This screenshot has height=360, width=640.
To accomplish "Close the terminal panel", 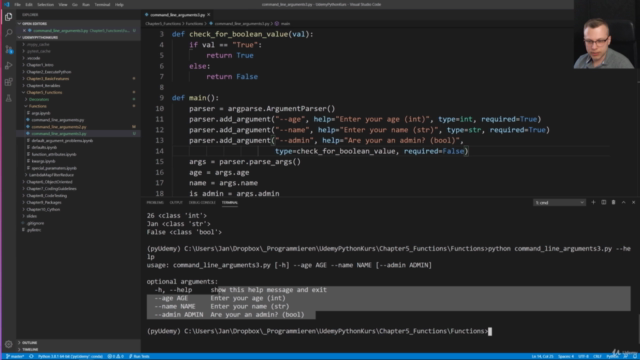I will pos(633,202).
